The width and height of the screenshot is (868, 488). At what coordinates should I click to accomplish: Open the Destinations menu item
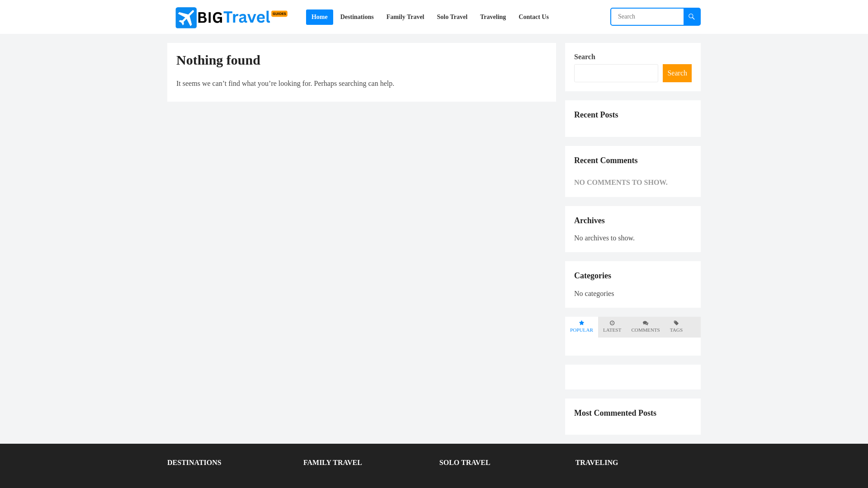coord(357,17)
